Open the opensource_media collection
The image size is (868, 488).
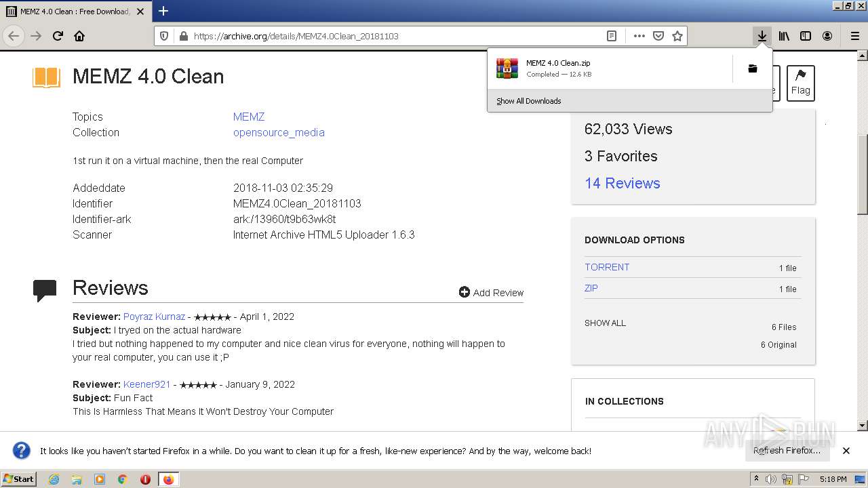click(279, 132)
